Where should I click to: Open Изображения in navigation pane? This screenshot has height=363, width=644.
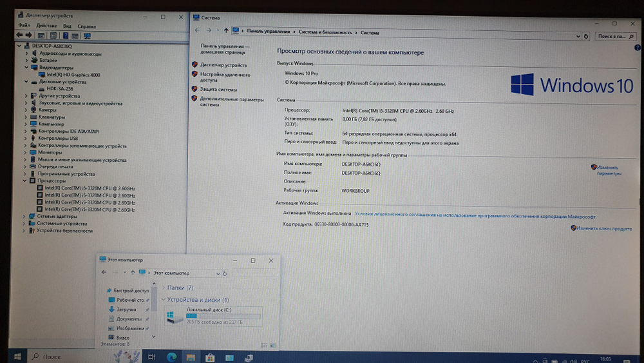(x=130, y=328)
